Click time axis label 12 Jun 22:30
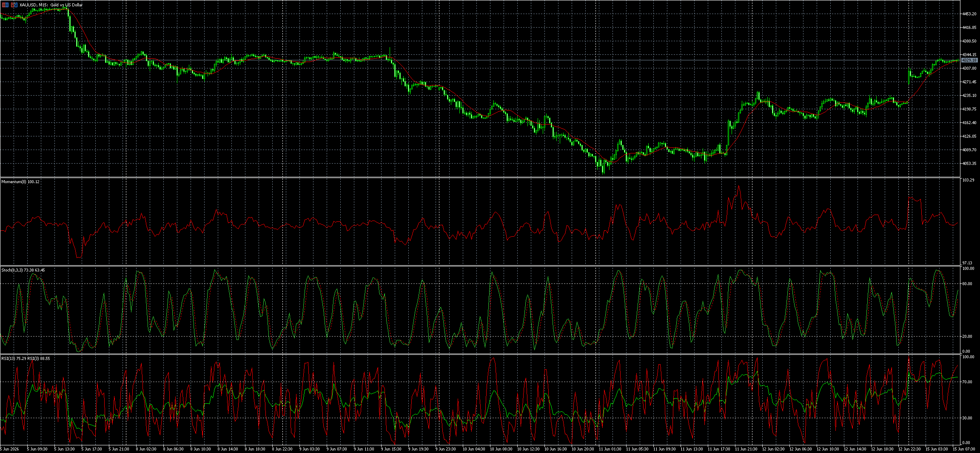The height and width of the screenshot is (453, 980). tap(909, 449)
